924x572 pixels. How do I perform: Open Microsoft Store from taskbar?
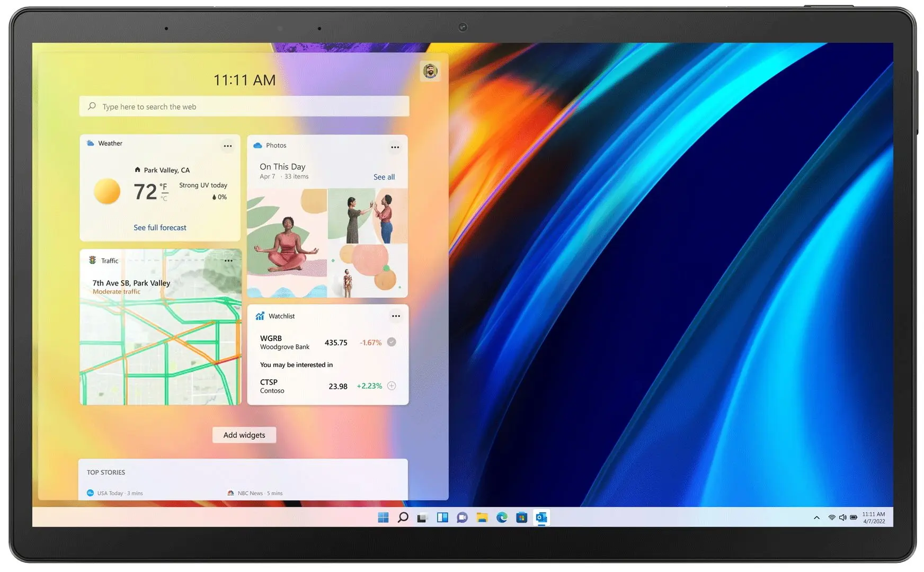(x=521, y=517)
